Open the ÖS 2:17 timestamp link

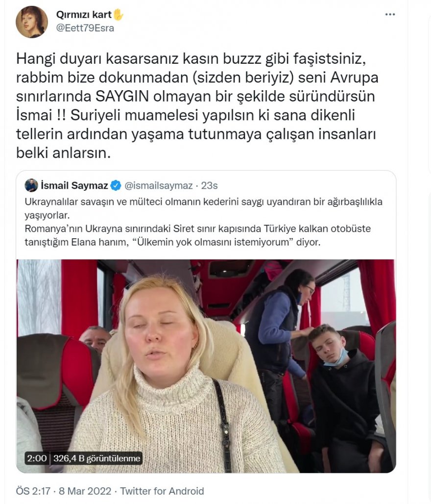tap(33, 491)
